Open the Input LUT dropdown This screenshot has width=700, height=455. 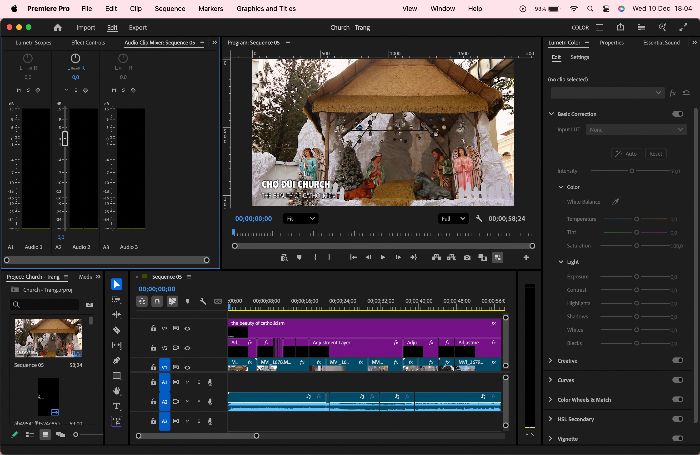click(x=636, y=130)
